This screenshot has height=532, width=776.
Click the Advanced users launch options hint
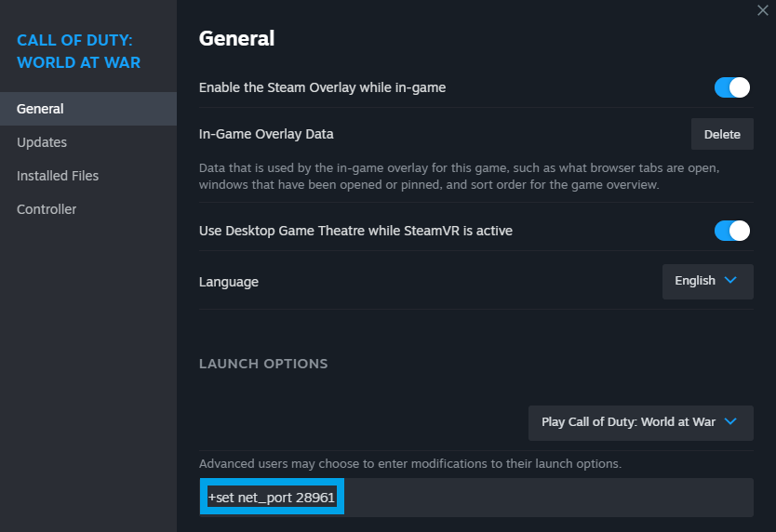409,463
